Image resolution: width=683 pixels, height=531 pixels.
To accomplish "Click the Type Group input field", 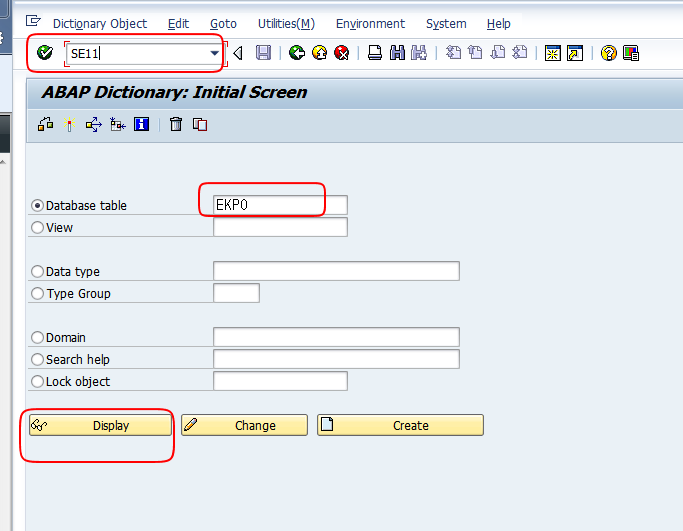I will click(x=237, y=293).
